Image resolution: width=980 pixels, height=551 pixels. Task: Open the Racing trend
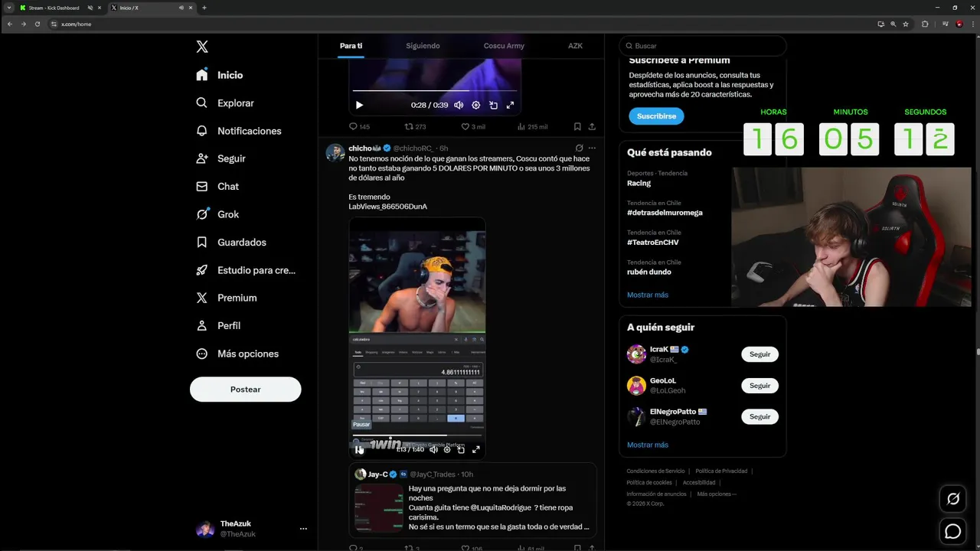639,183
